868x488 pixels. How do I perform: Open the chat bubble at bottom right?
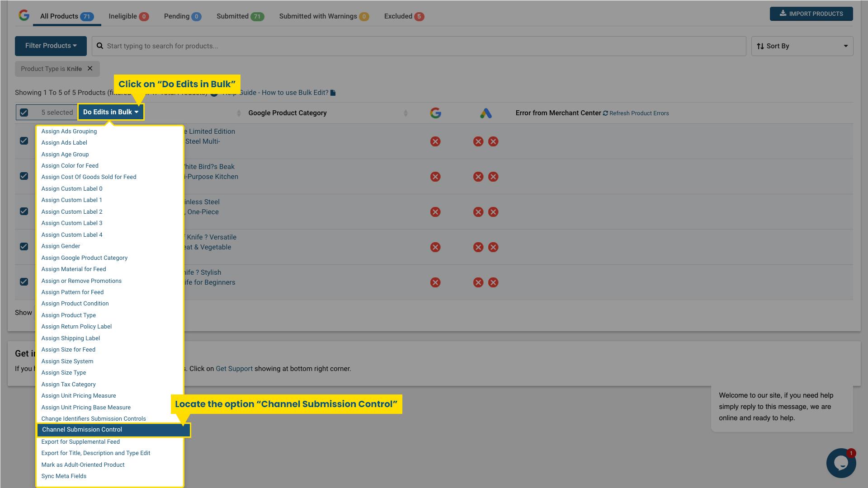[x=841, y=463]
